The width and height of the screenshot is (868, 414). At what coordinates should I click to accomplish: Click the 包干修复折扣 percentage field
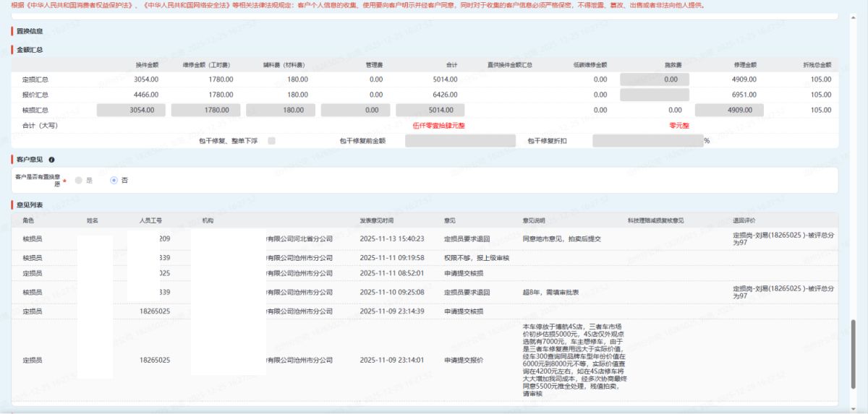647,141
